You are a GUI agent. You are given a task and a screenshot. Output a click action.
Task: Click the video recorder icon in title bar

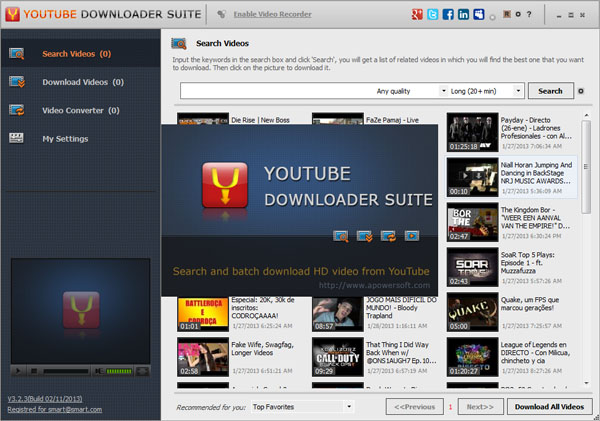click(221, 14)
